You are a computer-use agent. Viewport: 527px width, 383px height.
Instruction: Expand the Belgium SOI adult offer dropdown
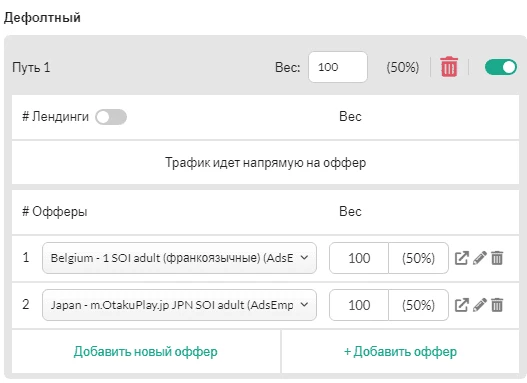179,258
